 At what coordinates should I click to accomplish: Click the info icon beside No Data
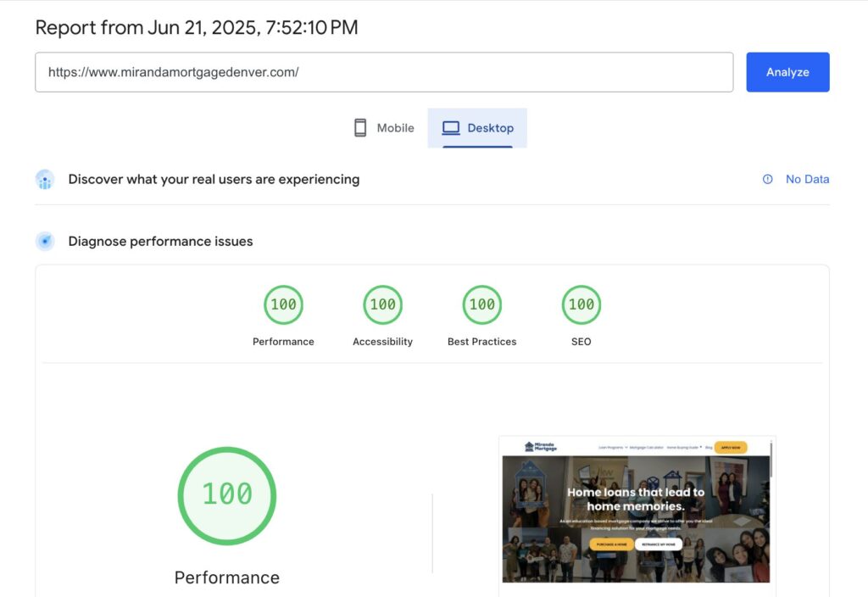(x=767, y=179)
